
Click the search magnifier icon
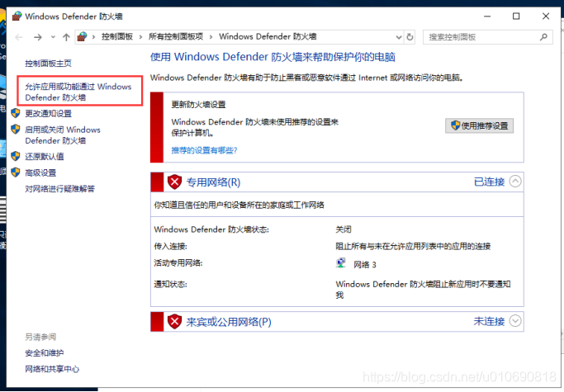(543, 37)
